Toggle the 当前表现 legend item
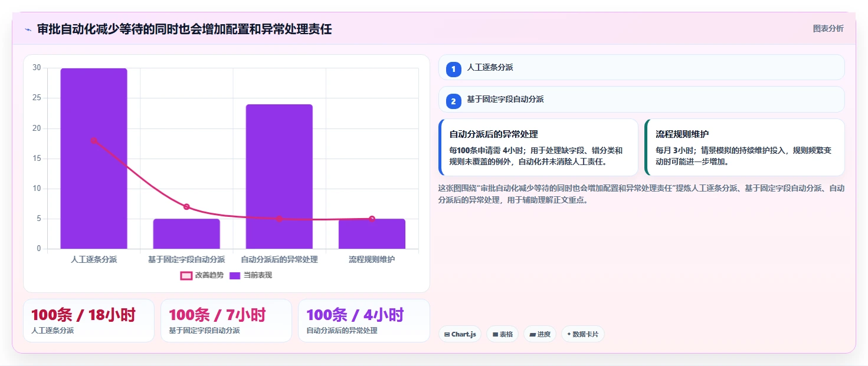868x366 pixels. point(251,275)
